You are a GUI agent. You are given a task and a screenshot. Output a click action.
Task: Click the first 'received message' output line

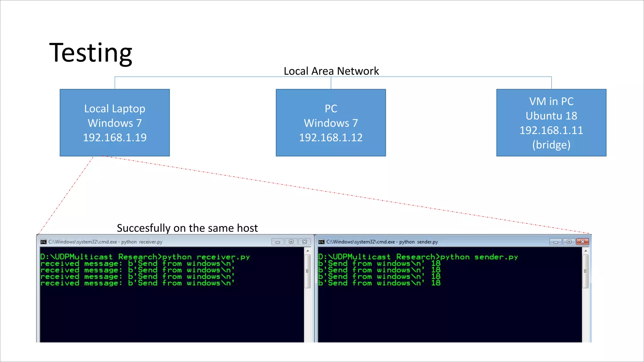(137, 263)
